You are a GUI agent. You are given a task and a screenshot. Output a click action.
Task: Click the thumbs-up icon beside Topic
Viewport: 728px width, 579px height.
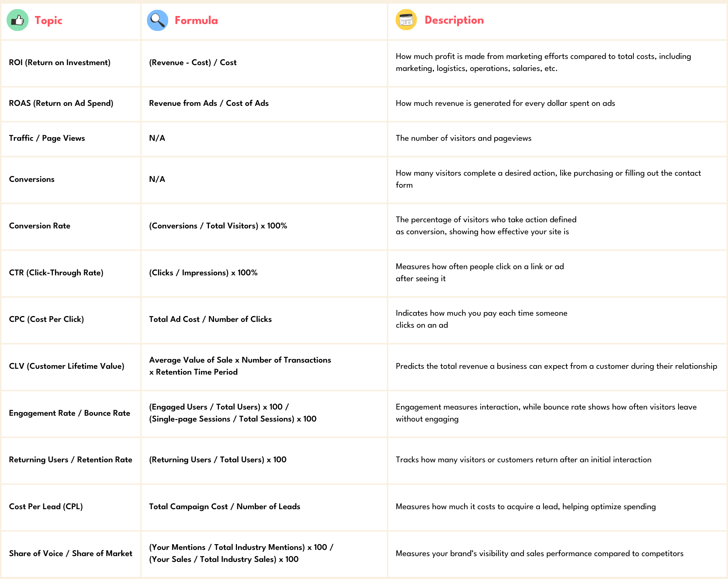click(17, 20)
